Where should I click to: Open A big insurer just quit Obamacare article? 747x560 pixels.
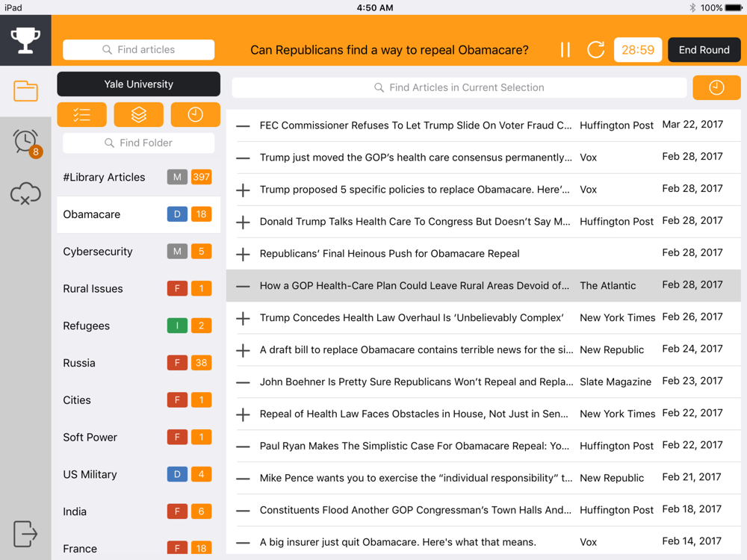tap(398, 542)
